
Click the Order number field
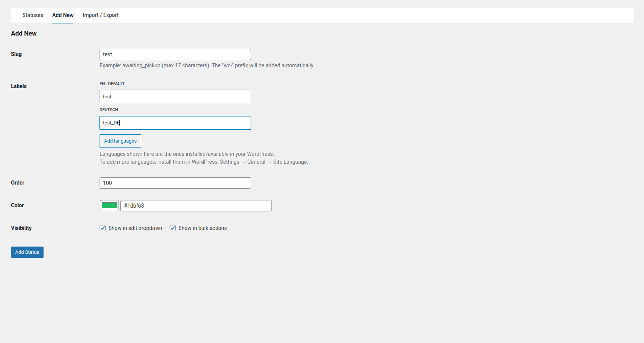(x=175, y=183)
